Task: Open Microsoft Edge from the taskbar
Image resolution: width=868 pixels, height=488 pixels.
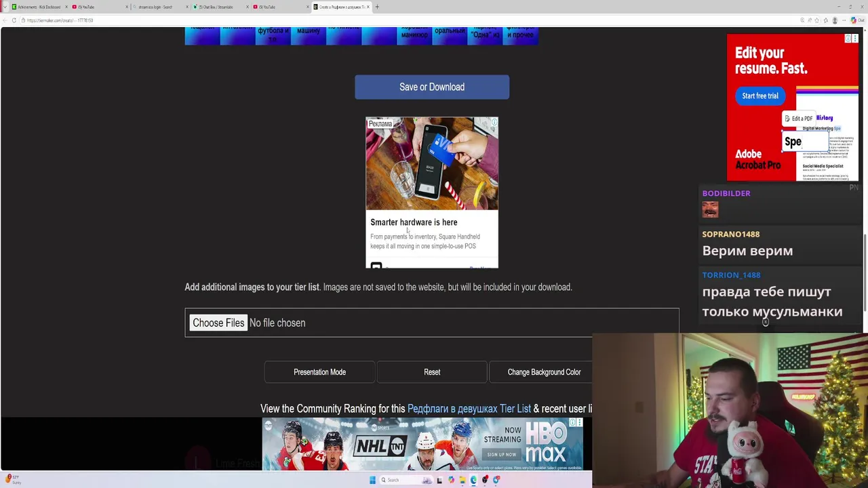Action: [x=473, y=480]
